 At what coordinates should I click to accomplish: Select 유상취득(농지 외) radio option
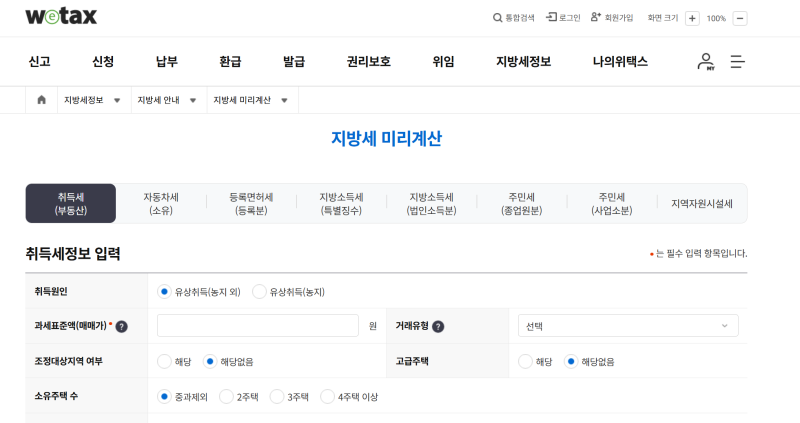click(164, 292)
